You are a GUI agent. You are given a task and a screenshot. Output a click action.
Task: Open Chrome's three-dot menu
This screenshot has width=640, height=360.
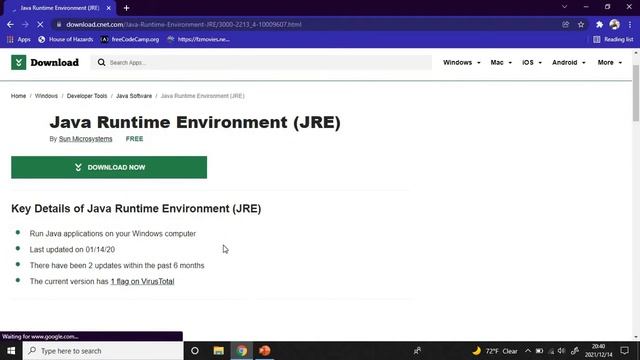630,24
